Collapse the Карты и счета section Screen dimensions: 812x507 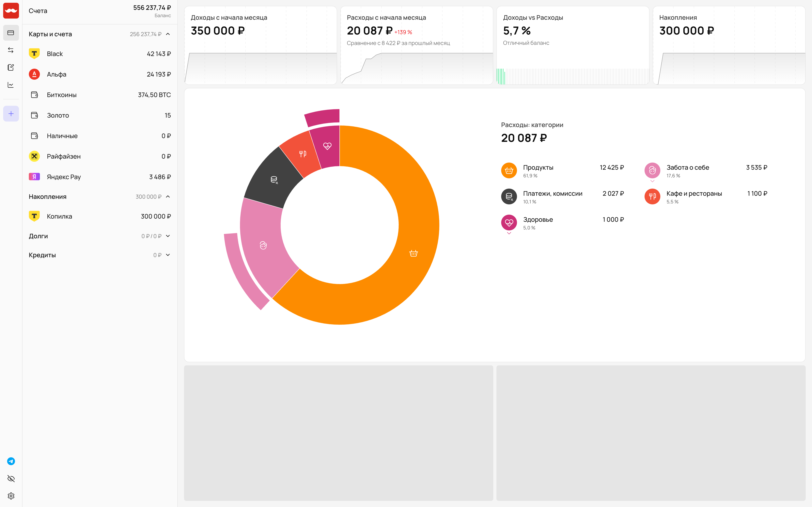coord(168,34)
